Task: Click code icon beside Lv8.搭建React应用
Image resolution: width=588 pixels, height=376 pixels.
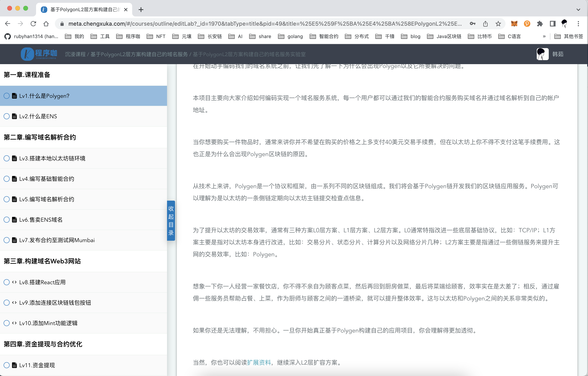Action: pyautogui.click(x=14, y=282)
